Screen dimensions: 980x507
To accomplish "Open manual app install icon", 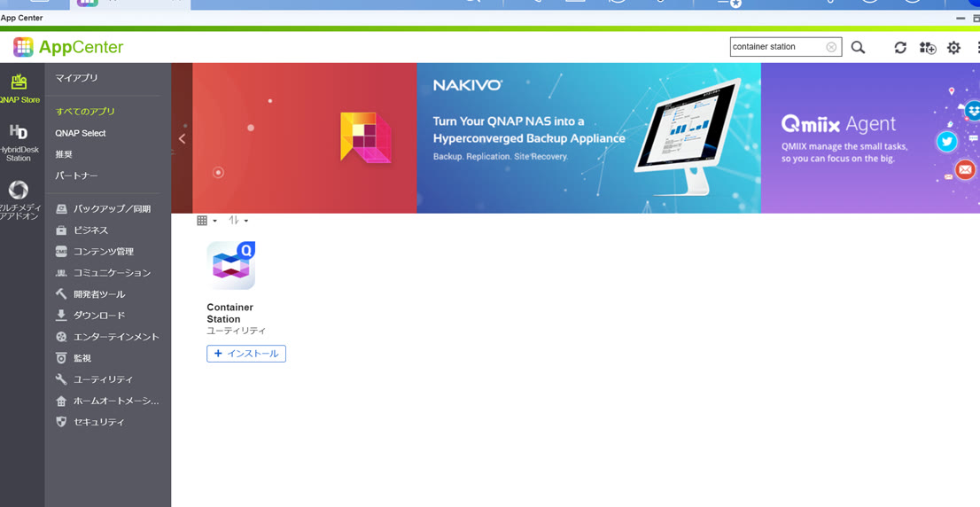I will [x=927, y=48].
